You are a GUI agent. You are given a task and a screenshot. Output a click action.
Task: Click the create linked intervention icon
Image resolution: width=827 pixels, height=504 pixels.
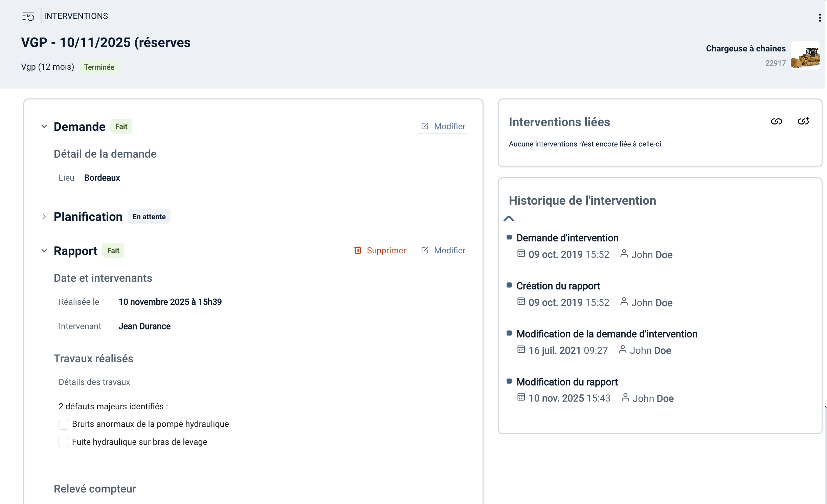[803, 121]
